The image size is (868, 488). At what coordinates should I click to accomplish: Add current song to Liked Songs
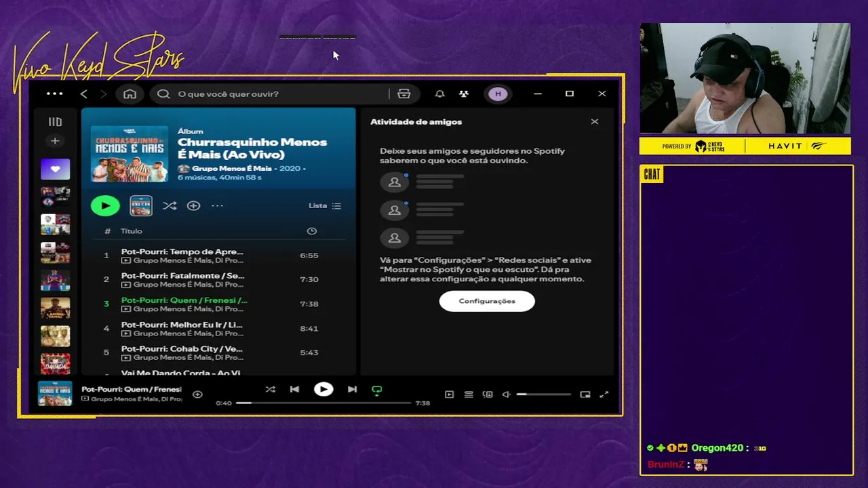click(x=197, y=394)
